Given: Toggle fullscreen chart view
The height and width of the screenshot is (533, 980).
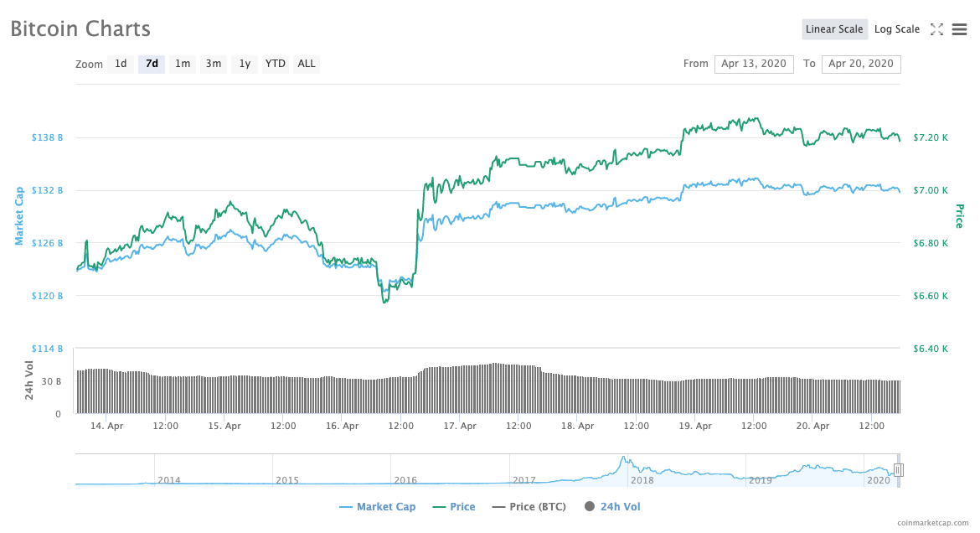Looking at the screenshot, I should click(x=936, y=29).
